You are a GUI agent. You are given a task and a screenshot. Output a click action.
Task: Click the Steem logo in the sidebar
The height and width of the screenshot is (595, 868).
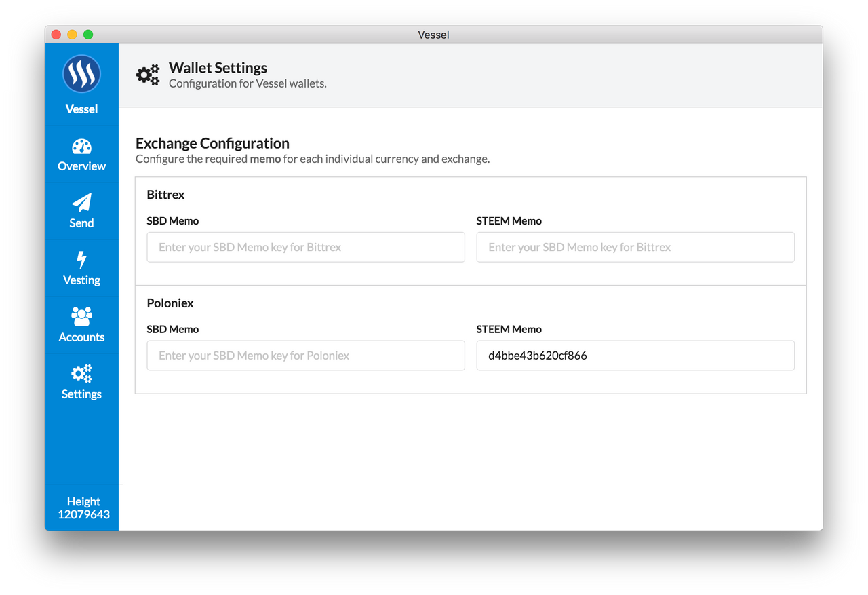[x=81, y=74]
